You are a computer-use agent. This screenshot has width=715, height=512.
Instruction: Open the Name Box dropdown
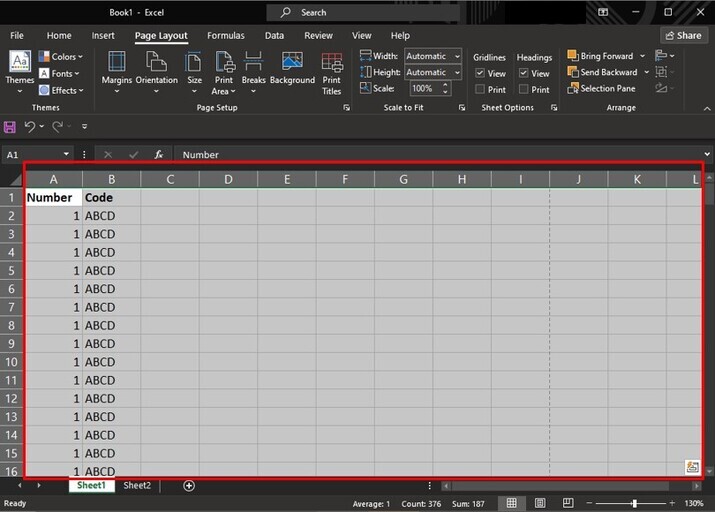(x=66, y=155)
